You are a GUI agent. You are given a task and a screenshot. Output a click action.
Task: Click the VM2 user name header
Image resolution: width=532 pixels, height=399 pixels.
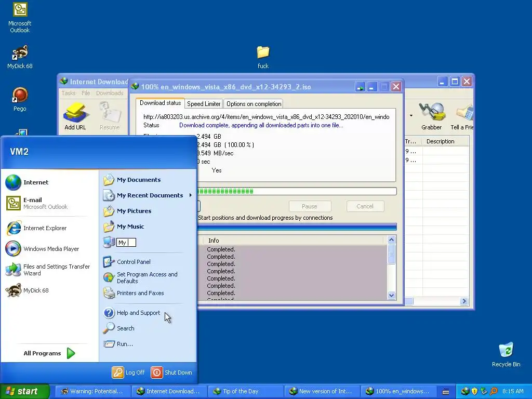[19, 152]
